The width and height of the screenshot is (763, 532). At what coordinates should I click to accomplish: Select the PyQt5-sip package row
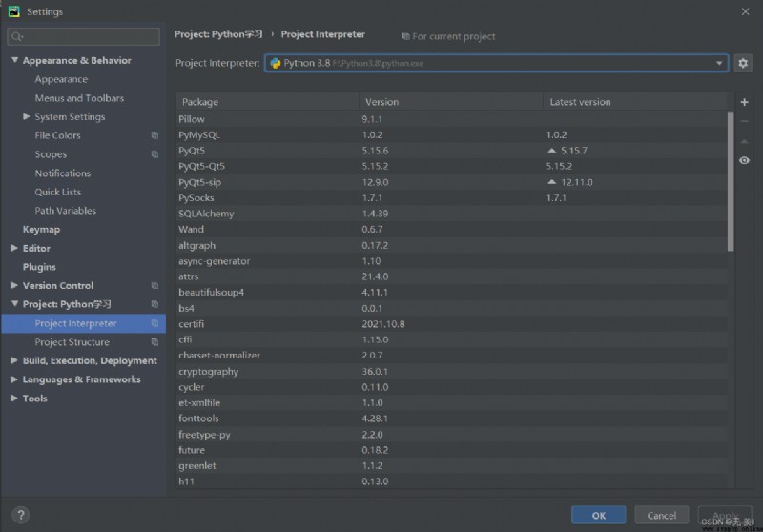pos(451,182)
